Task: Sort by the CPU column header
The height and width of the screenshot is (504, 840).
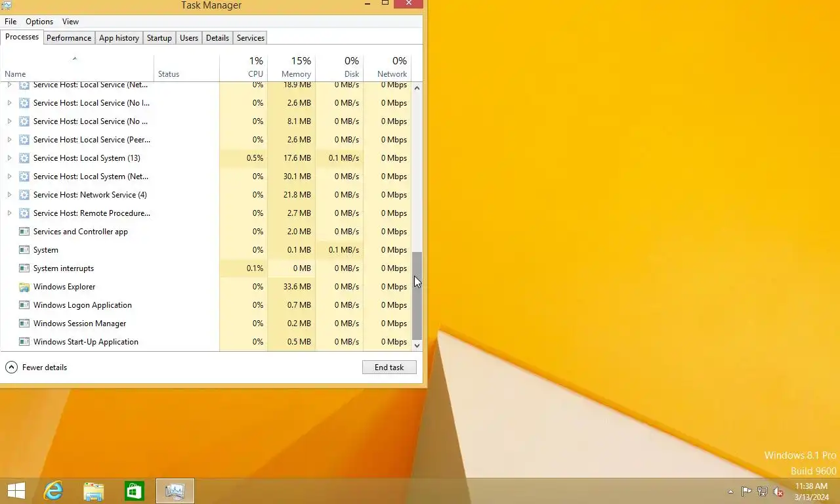Action: 243,66
